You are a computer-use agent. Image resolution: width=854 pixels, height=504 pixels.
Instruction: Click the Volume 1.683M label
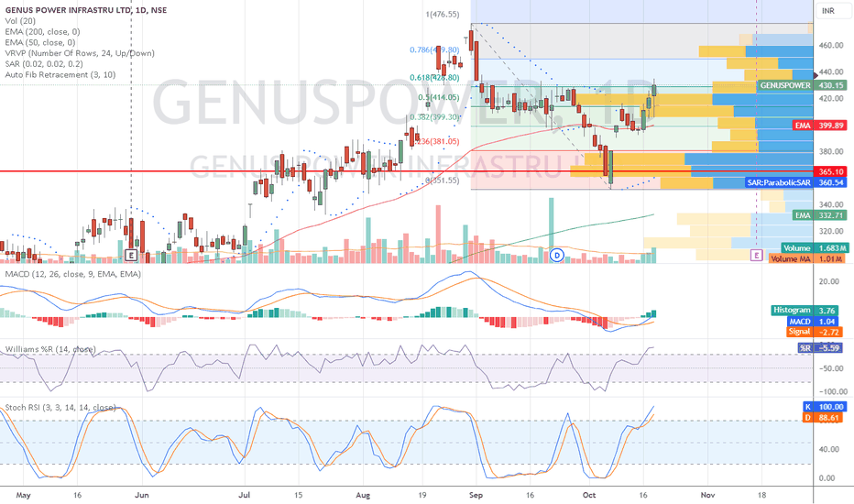[x=815, y=248]
